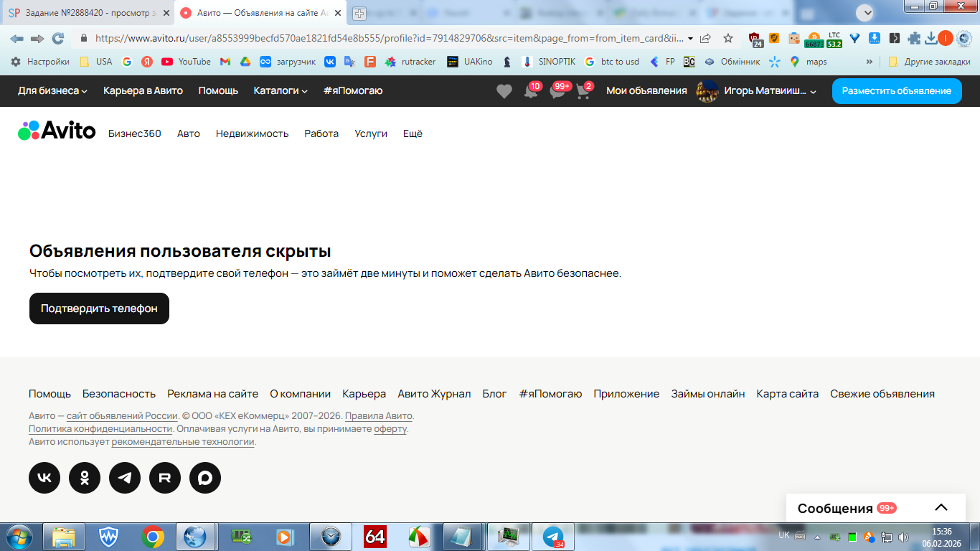This screenshot has width=980, height=551.
Task: Open 'рекомендательные технологии' footer link
Action: click(183, 442)
